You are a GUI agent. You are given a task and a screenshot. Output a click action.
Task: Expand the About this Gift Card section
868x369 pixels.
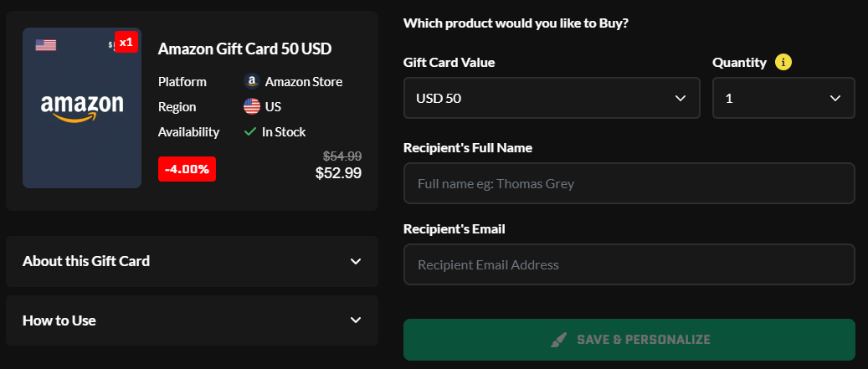(x=192, y=261)
